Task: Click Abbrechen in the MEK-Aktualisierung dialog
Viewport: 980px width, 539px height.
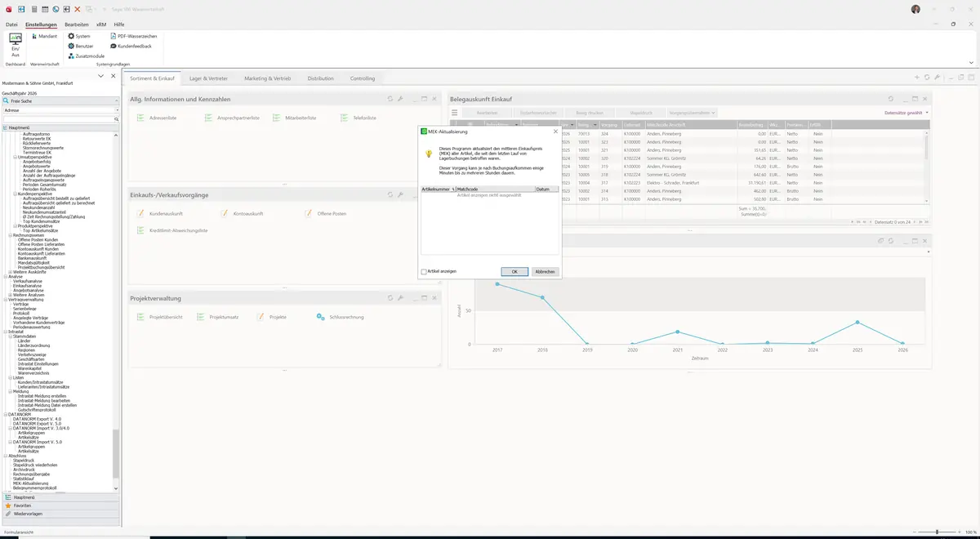Action: click(545, 272)
